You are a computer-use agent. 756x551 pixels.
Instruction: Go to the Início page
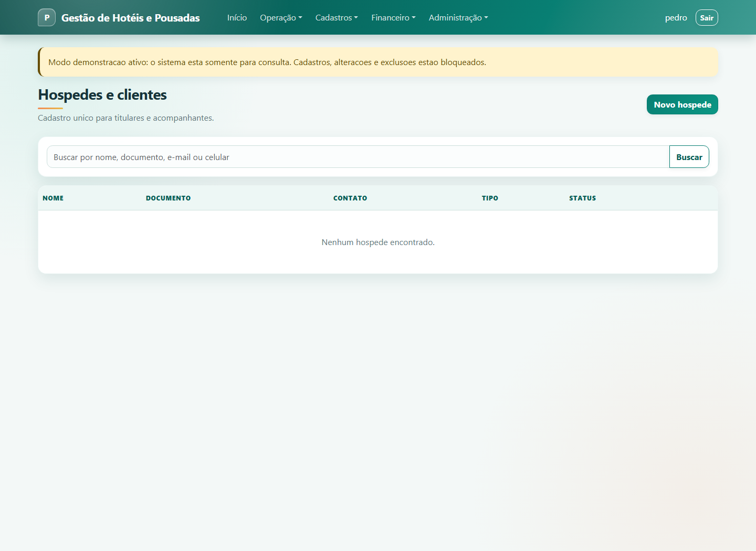237,17
